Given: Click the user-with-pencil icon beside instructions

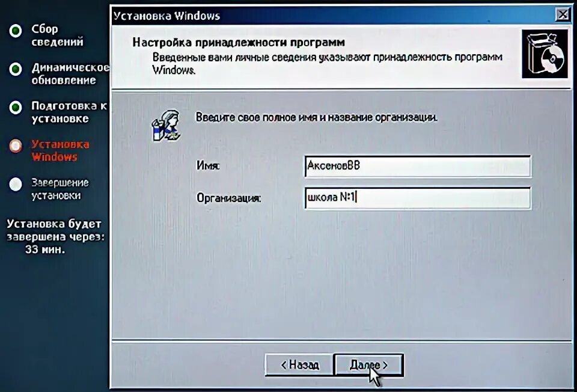Looking at the screenshot, I should pyautogui.click(x=166, y=126).
